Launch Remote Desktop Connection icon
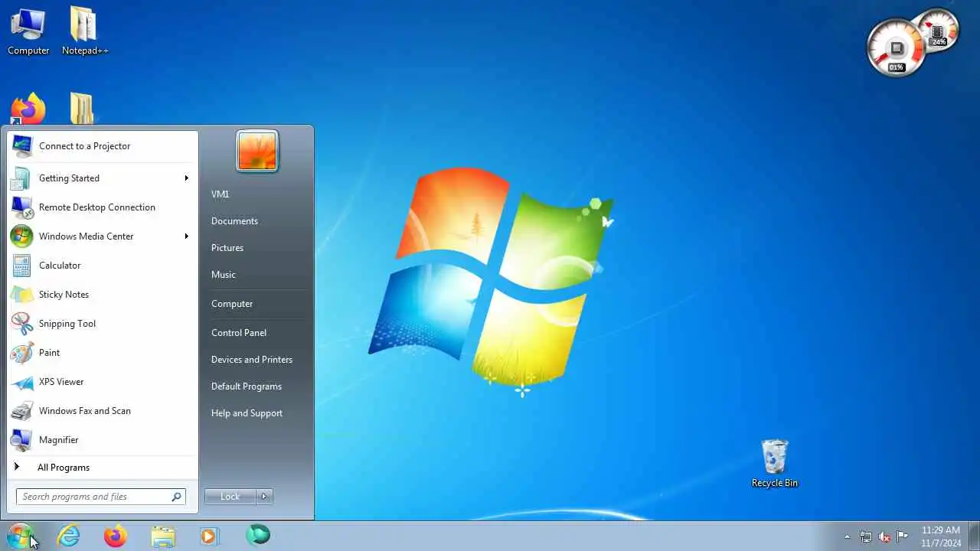 [x=22, y=207]
